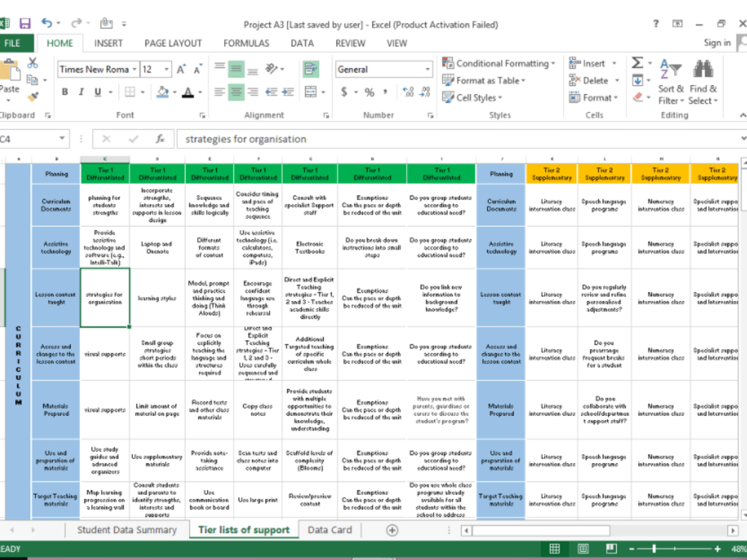This screenshot has width=747, height=560.
Task: Click the Insert Function fx button
Action: coord(160,139)
